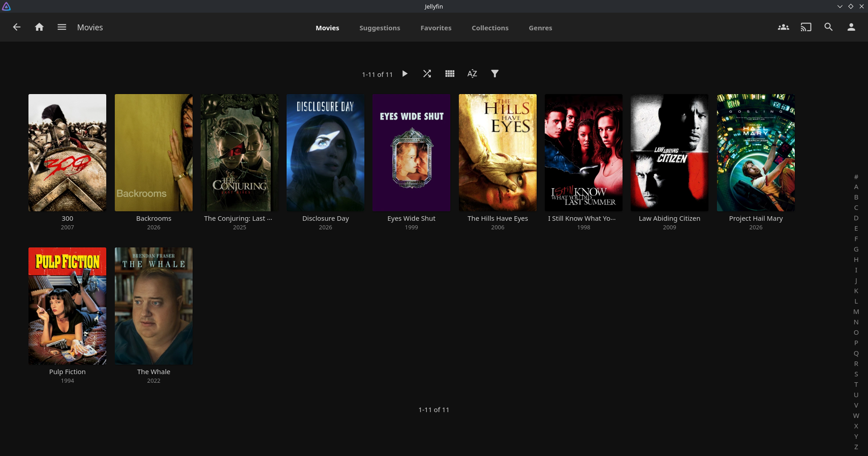Open the grid view options

(x=450, y=74)
